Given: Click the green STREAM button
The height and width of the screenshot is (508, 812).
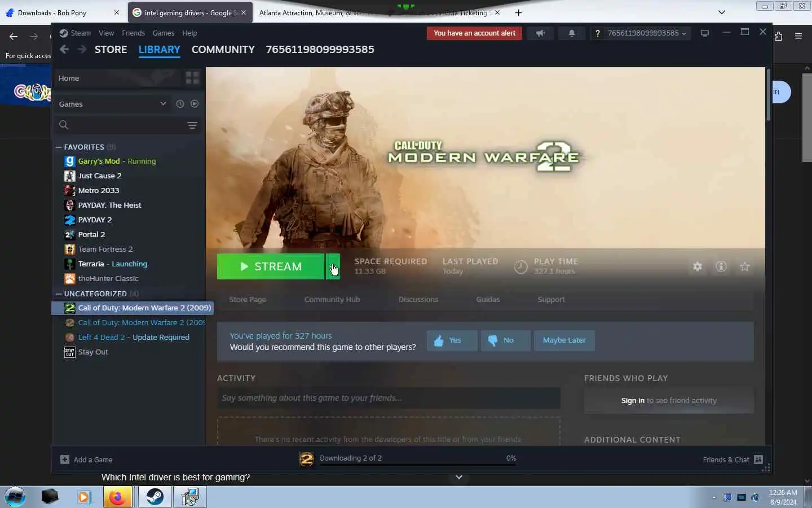Looking at the screenshot, I should [271, 266].
